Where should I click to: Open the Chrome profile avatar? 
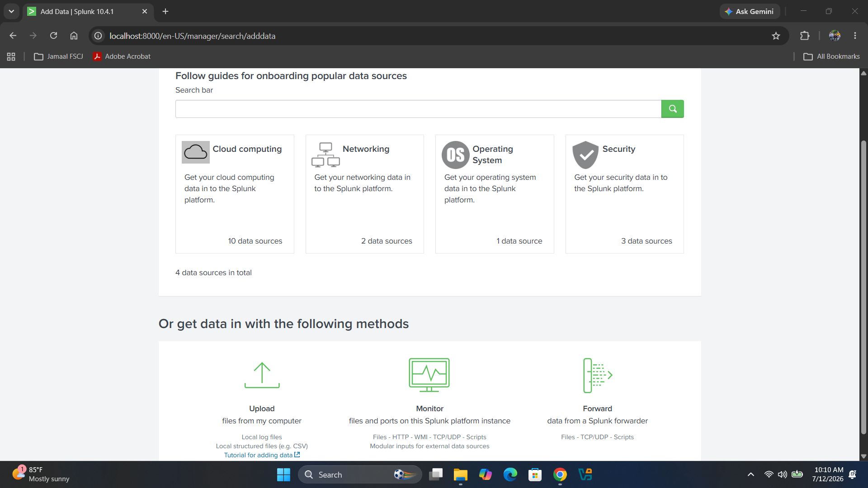pyautogui.click(x=835, y=36)
